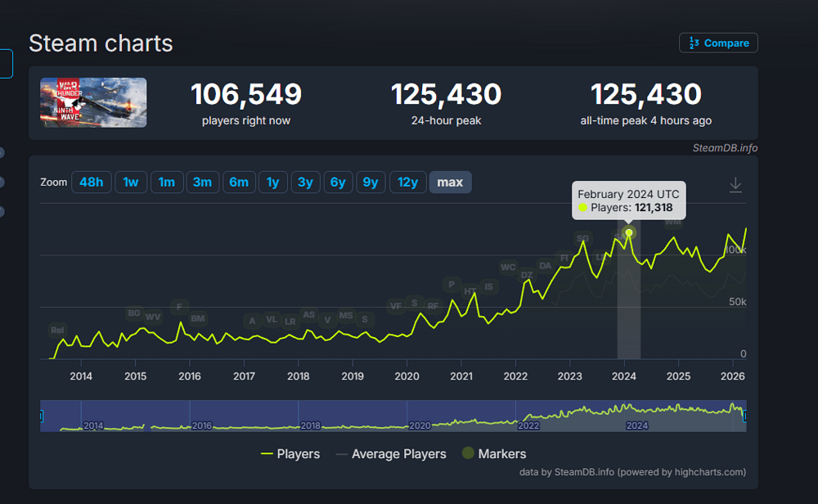Set zoom range to 6m

pos(239,182)
